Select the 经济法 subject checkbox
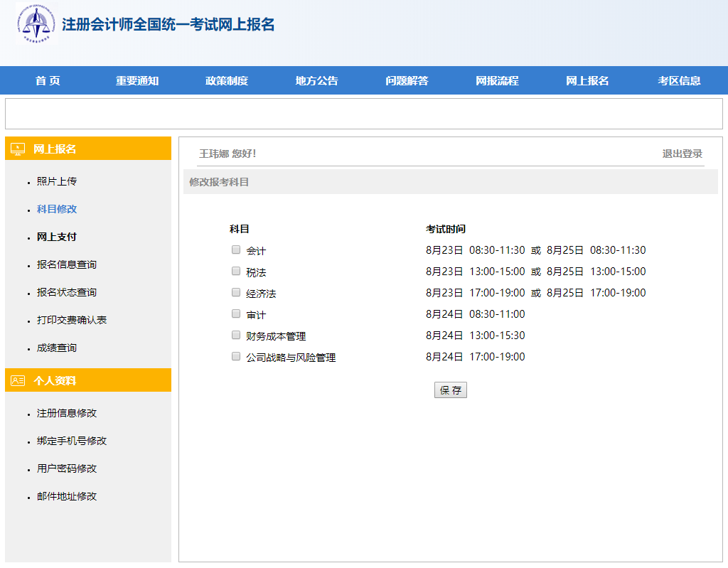Image resolution: width=728 pixels, height=568 pixels. click(x=235, y=292)
